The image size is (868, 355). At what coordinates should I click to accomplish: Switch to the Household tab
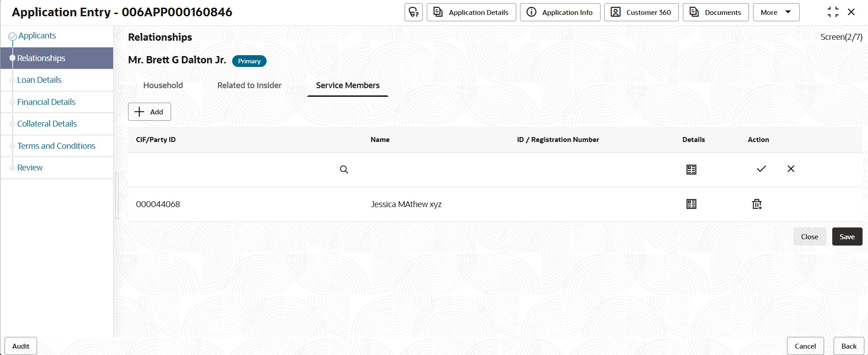[163, 85]
